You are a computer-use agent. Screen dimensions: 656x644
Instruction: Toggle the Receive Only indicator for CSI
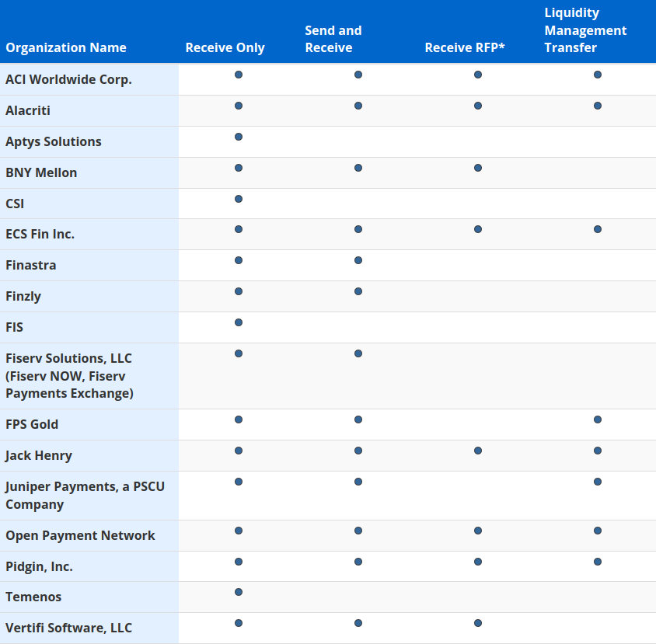pyautogui.click(x=239, y=198)
